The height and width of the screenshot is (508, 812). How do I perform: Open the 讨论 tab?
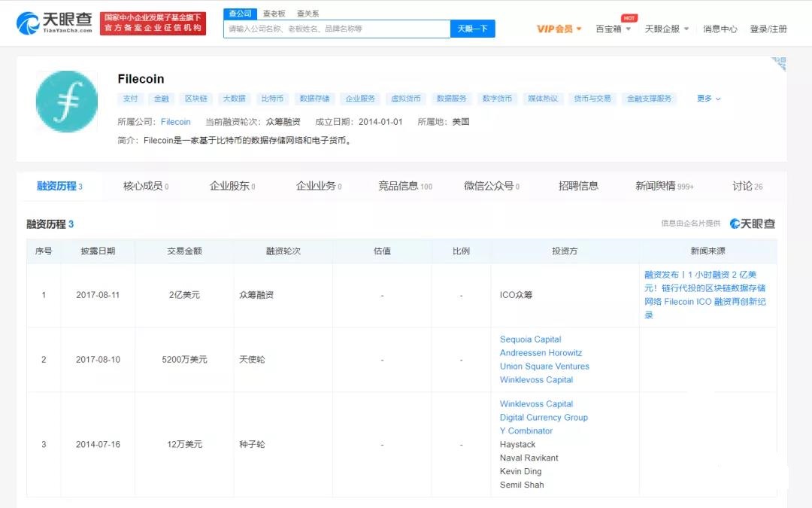747,186
